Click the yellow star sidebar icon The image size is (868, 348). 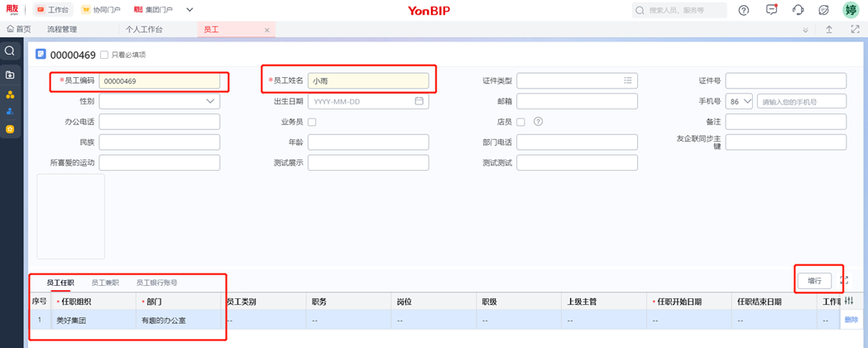(x=9, y=129)
